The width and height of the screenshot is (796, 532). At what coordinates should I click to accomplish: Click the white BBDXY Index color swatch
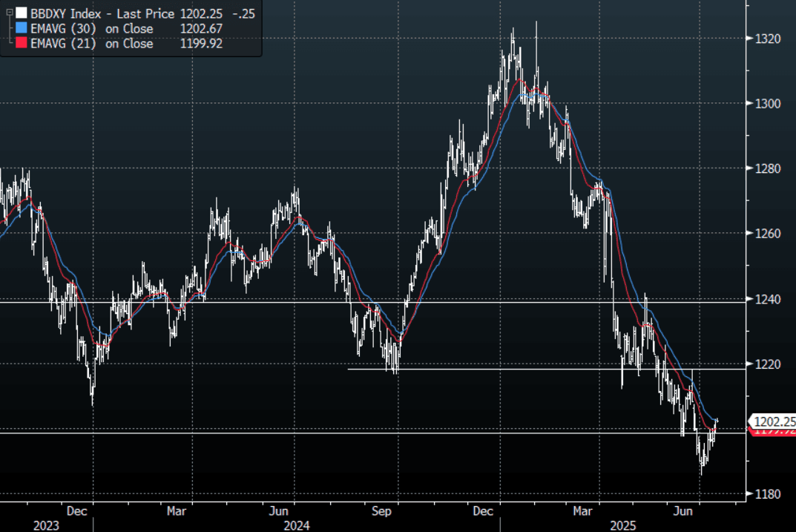pyautogui.click(x=22, y=13)
